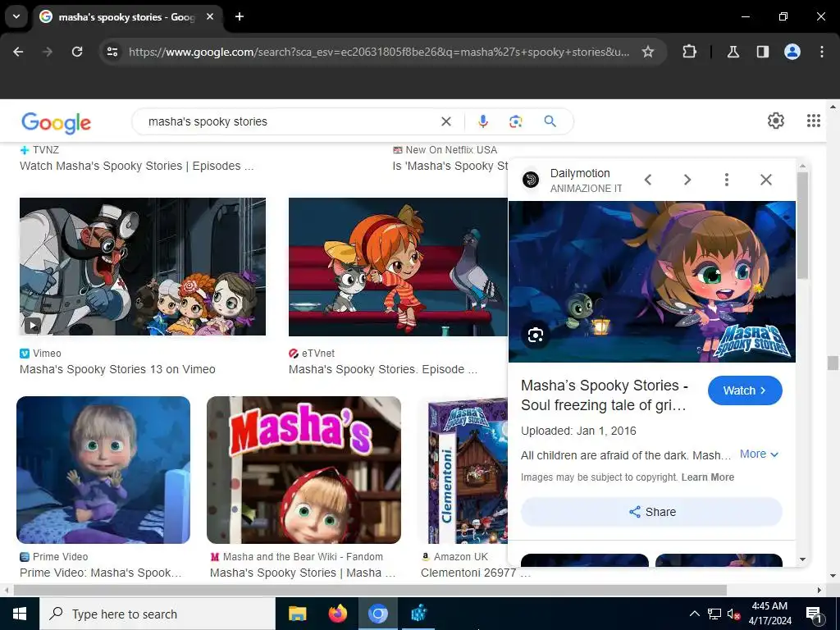The height and width of the screenshot is (630, 840).
Task: Open New On Netflix USA result
Action: pyautogui.click(x=450, y=158)
